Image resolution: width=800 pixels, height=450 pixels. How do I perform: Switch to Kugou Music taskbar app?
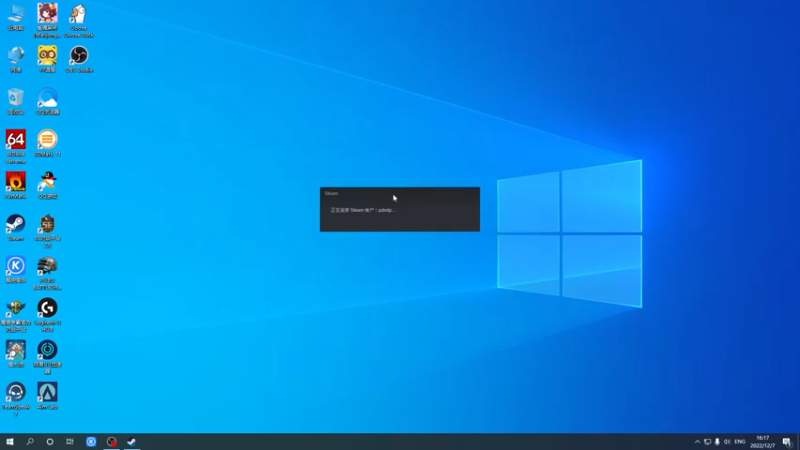[x=91, y=442]
